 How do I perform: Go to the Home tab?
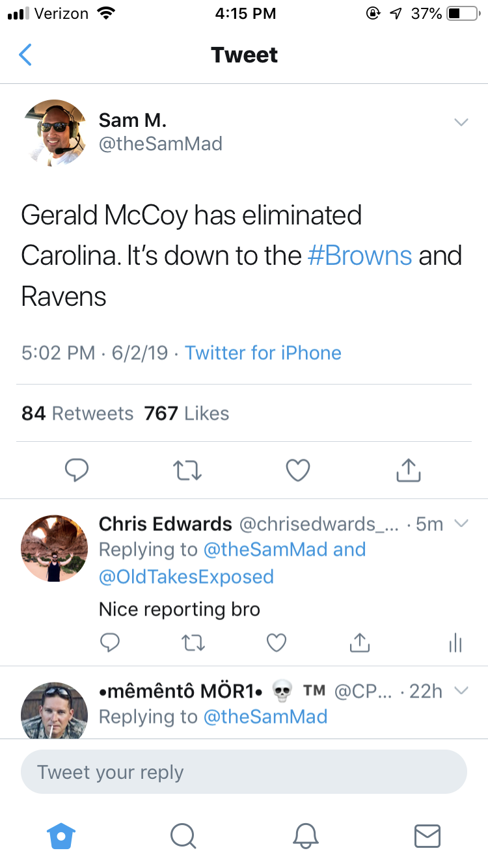(x=62, y=835)
